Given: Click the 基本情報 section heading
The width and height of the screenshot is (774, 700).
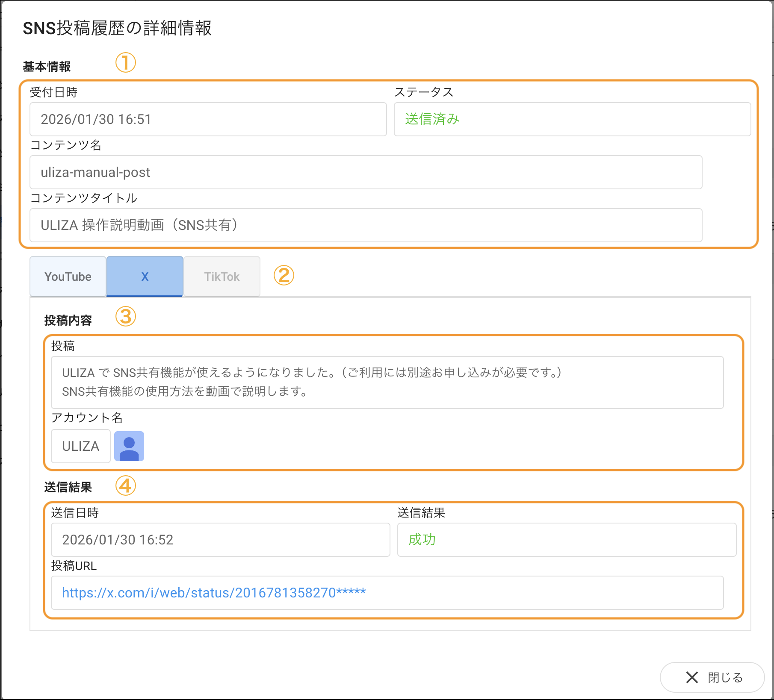Looking at the screenshot, I should tap(47, 67).
